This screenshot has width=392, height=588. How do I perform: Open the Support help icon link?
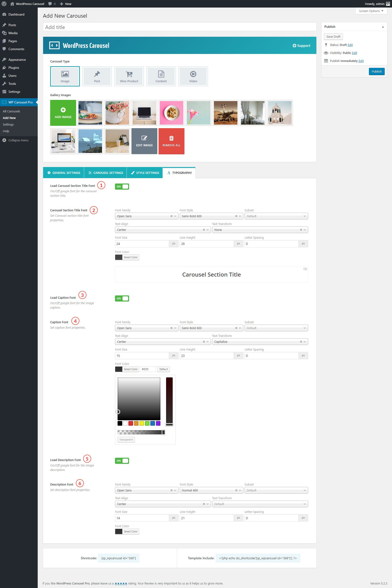[x=301, y=45]
